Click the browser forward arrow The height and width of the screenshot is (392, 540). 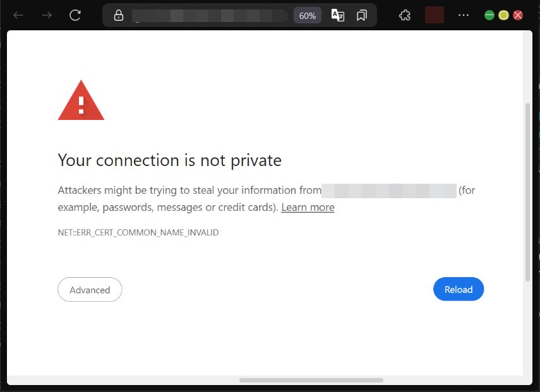(46, 15)
